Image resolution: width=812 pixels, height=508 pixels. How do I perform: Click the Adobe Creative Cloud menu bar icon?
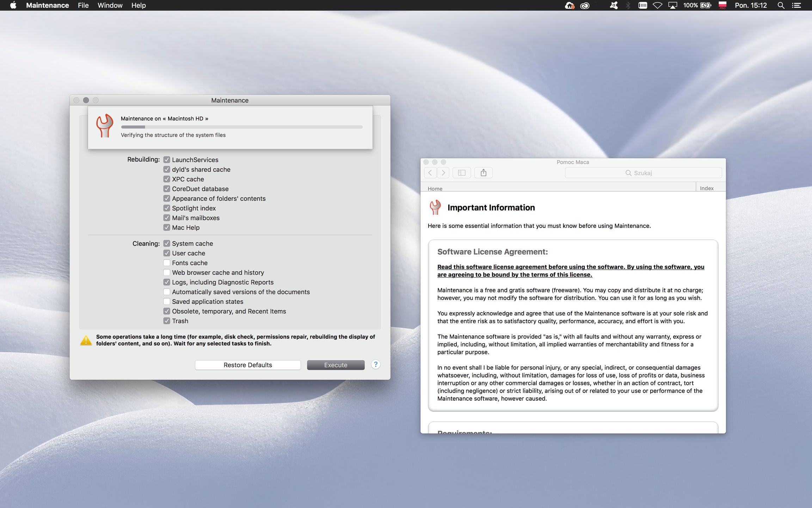(x=584, y=5)
